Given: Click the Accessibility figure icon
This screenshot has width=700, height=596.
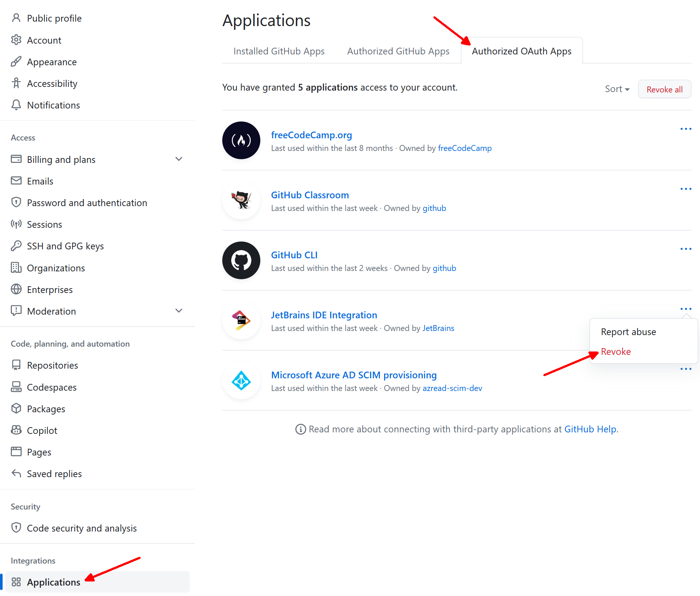Looking at the screenshot, I should [16, 83].
